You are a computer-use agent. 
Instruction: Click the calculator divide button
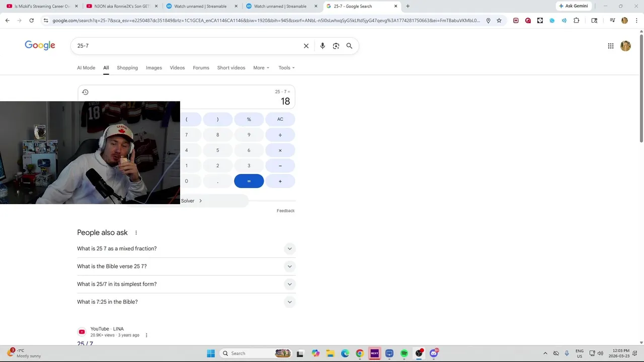(x=280, y=135)
